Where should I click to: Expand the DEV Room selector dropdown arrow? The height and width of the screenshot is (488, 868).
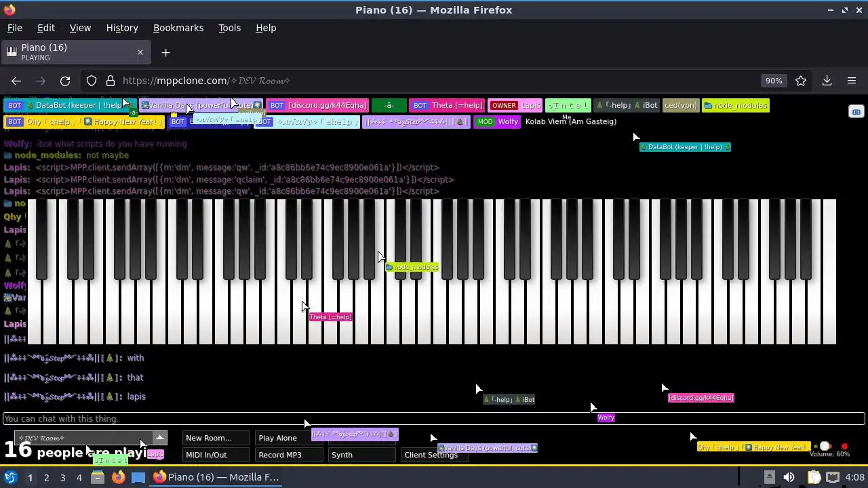pos(159,438)
